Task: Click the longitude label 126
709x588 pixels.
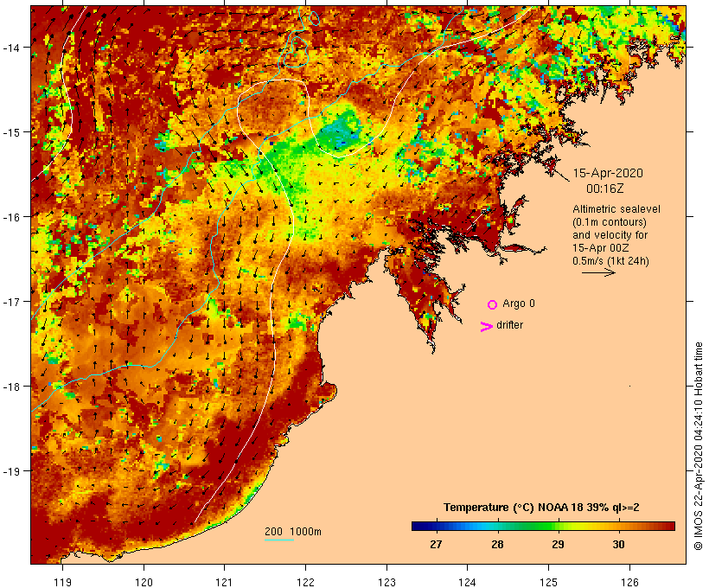Action: pyautogui.click(x=629, y=582)
